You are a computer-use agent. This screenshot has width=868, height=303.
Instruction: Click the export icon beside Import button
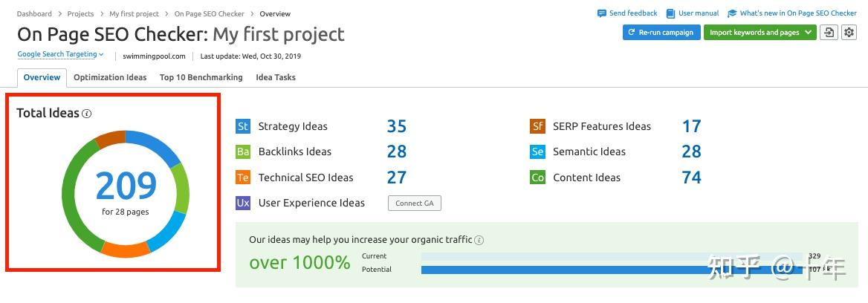pos(828,33)
